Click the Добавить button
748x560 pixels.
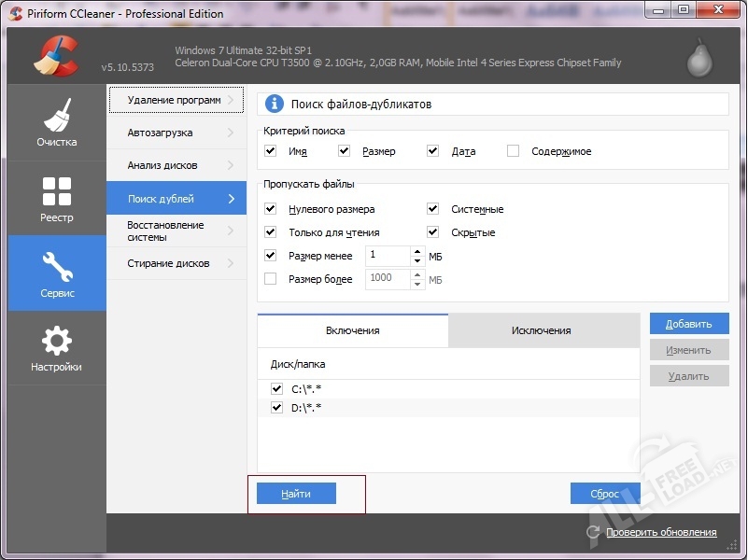[688, 323]
